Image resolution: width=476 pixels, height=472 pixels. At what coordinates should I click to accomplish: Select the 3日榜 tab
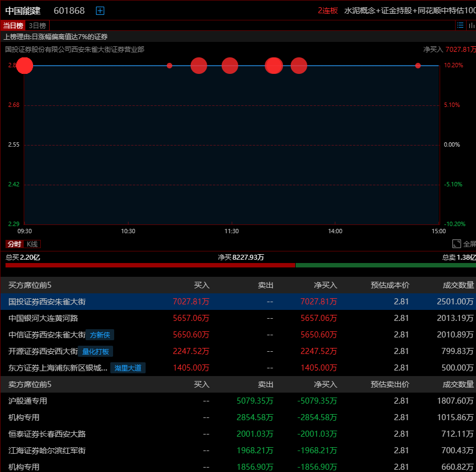coord(38,25)
